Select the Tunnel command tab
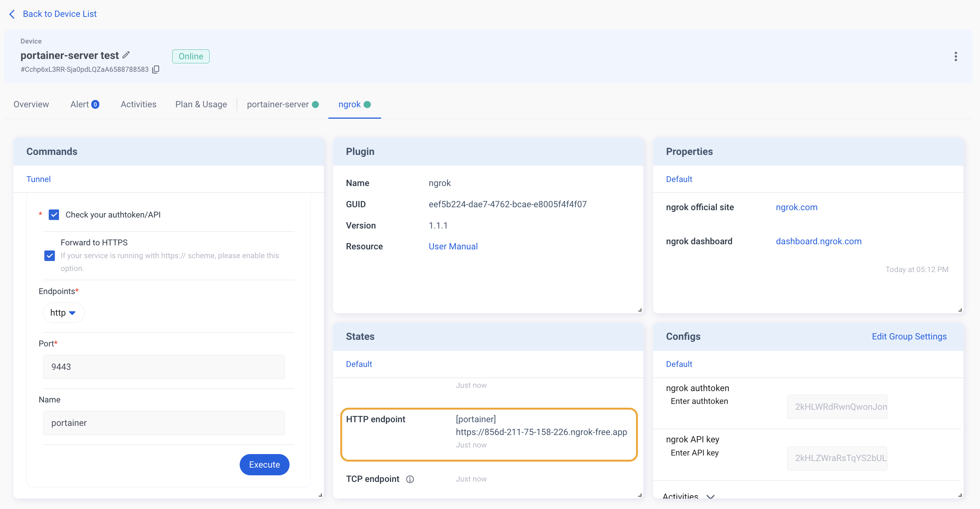Image resolution: width=980 pixels, height=509 pixels. pyautogui.click(x=38, y=179)
